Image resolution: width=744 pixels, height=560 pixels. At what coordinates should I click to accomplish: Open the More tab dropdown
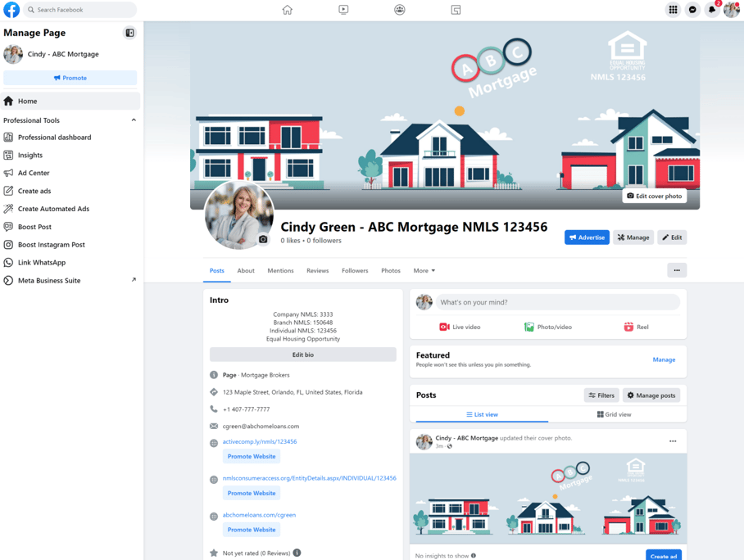coord(424,270)
